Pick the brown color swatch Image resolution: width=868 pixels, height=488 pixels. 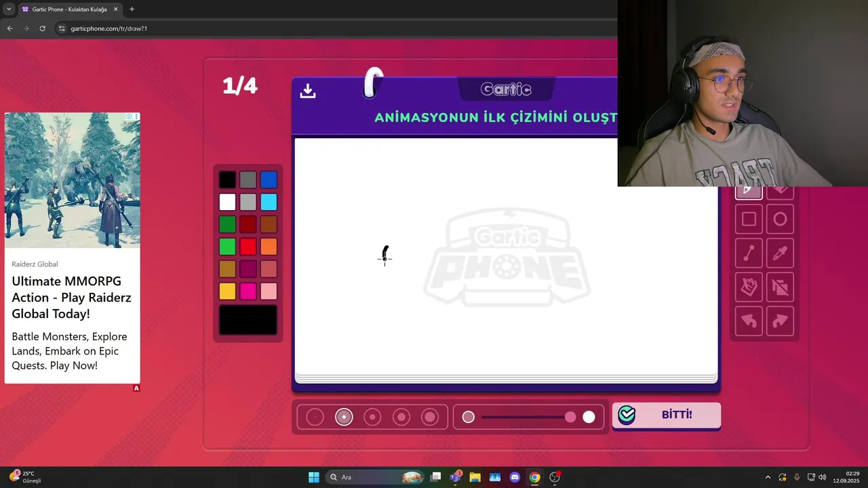point(269,224)
